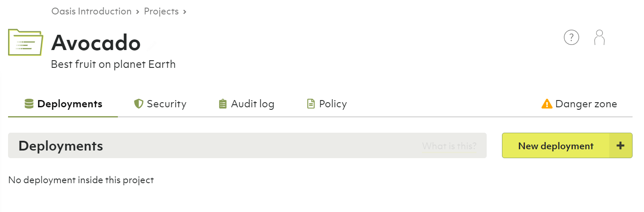Go to the Danger zone tab

586,104
